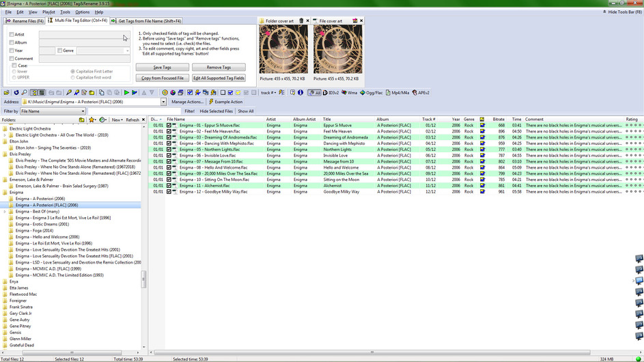Select the Wma tag filter

[x=350, y=93]
